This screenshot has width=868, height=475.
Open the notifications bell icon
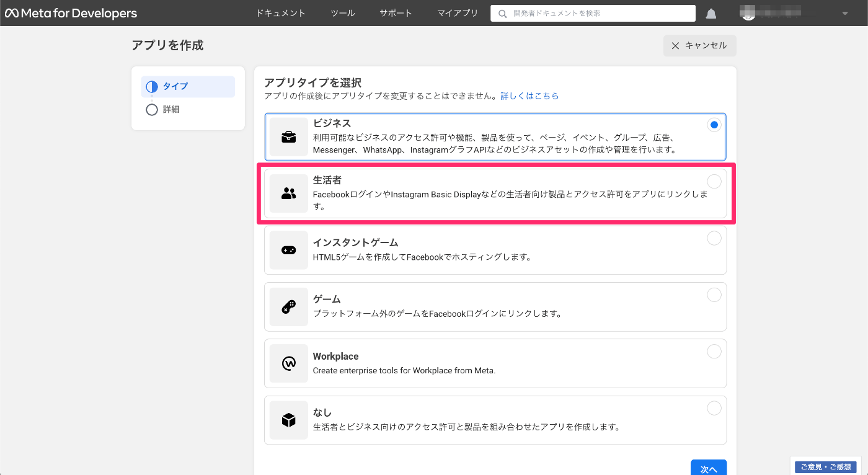[711, 14]
